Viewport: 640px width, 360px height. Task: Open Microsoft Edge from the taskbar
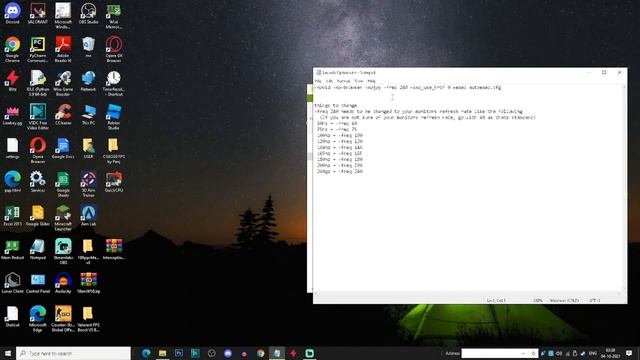[146, 353]
